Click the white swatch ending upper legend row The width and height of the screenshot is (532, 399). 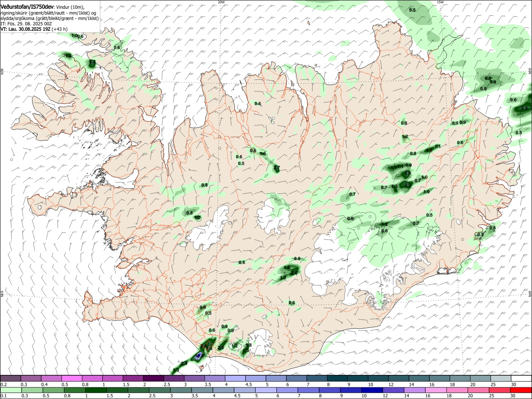tap(521, 379)
